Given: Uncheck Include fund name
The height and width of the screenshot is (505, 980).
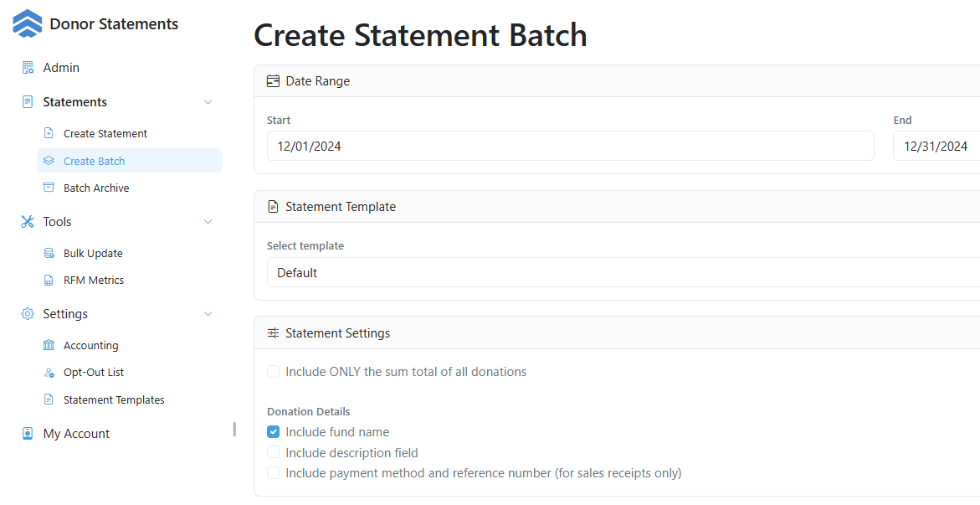Looking at the screenshot, I should (273, 431).
